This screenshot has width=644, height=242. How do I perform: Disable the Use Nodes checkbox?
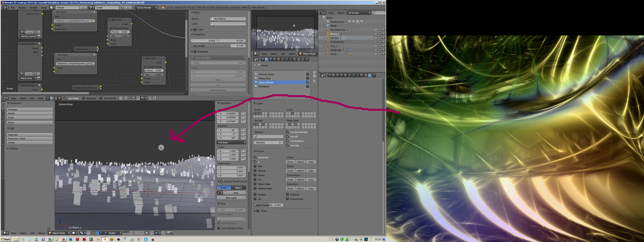tap(65, 98)
